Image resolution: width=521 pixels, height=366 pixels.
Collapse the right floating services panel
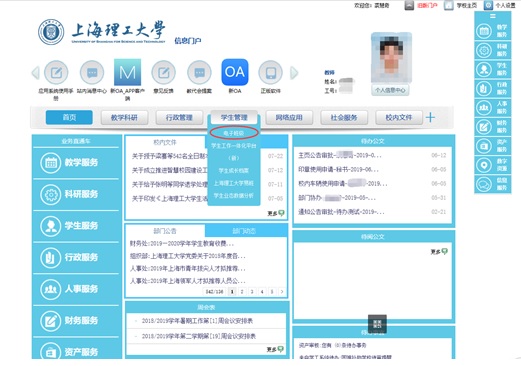tap(493, 16)
